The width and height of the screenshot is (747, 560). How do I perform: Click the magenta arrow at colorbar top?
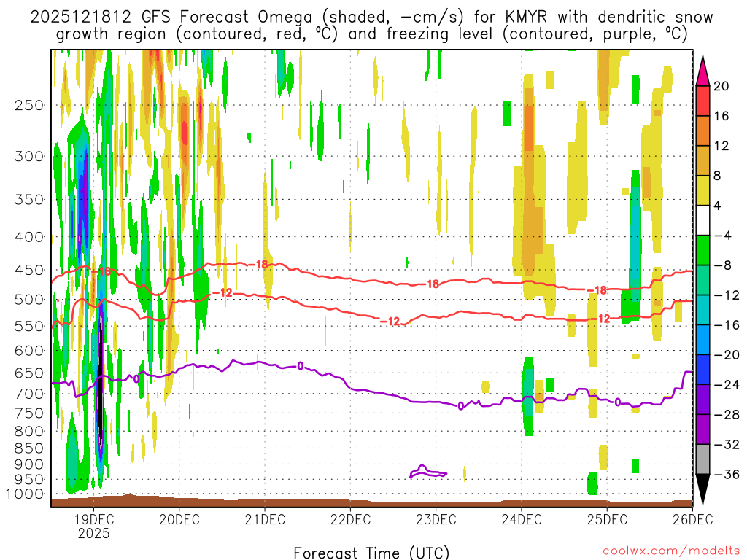click(703, 71)
